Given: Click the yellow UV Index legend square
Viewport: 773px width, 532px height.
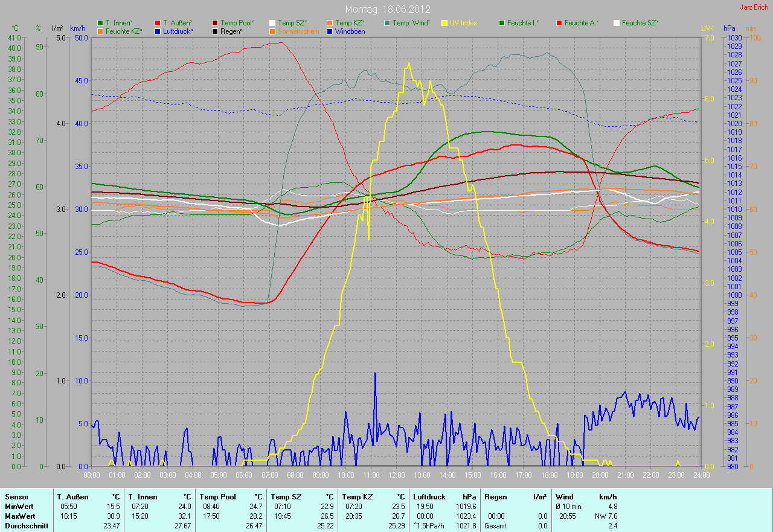Looking at the screenshot, I should tap(444, 23).
